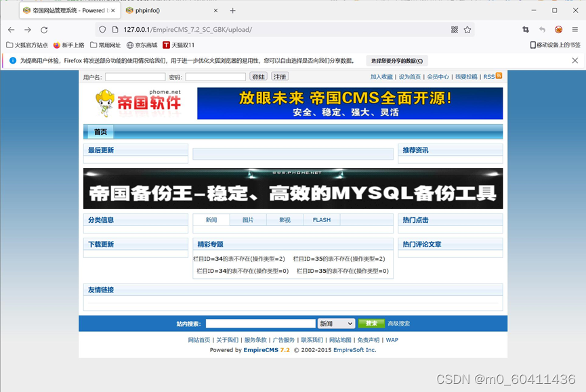Open a new browser tab
Screen dimensions: 586x392
coord(232,11)
